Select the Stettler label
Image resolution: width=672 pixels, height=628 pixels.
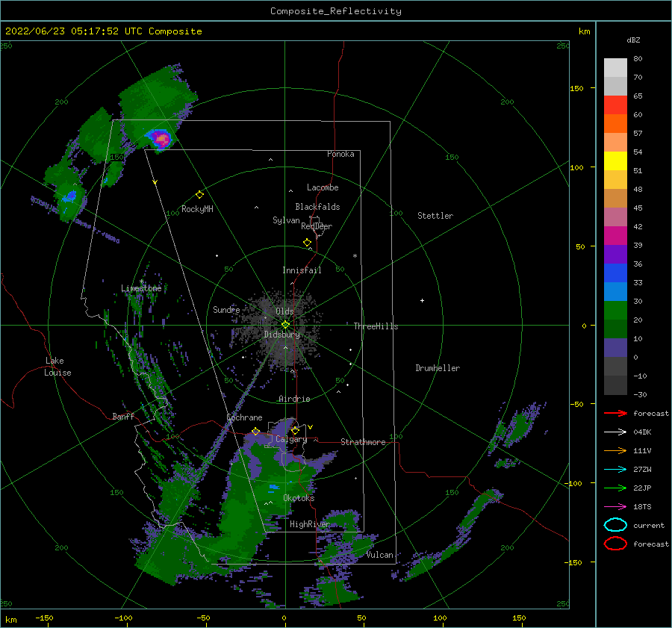click(x=435, y=216)
